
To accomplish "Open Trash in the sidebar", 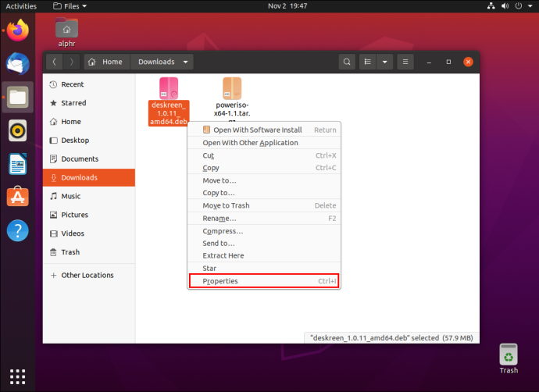I will click(89, 251).
